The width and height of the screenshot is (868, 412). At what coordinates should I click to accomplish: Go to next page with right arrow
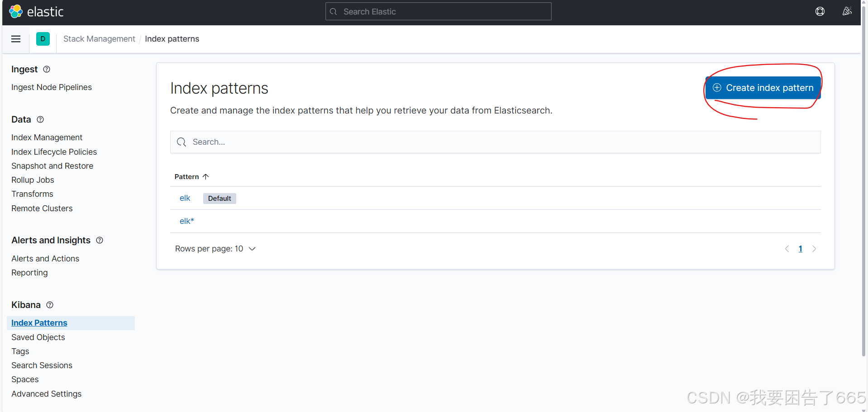(x=814, y=249)
